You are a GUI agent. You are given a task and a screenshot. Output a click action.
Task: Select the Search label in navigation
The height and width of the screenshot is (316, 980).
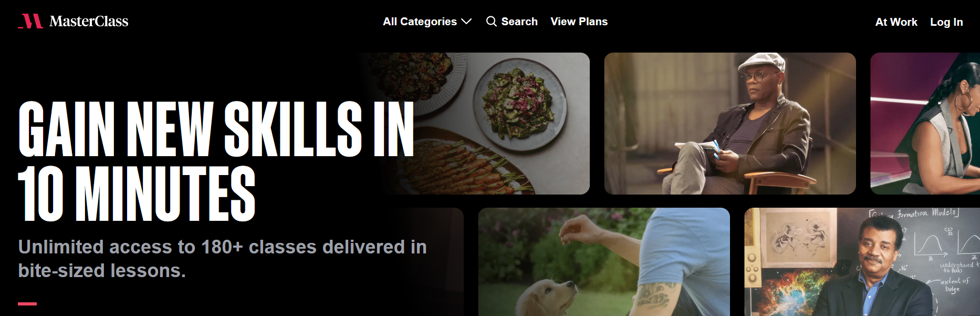pos(519,22)
